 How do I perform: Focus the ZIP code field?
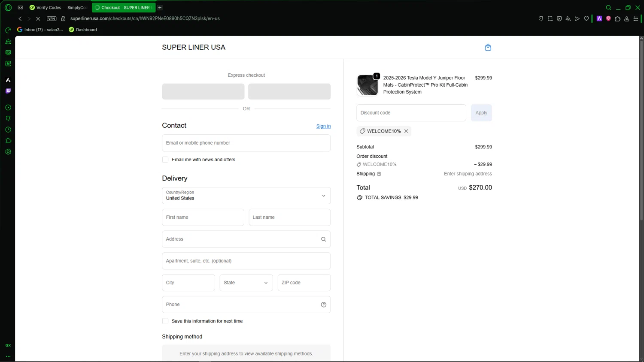point(304,283)
